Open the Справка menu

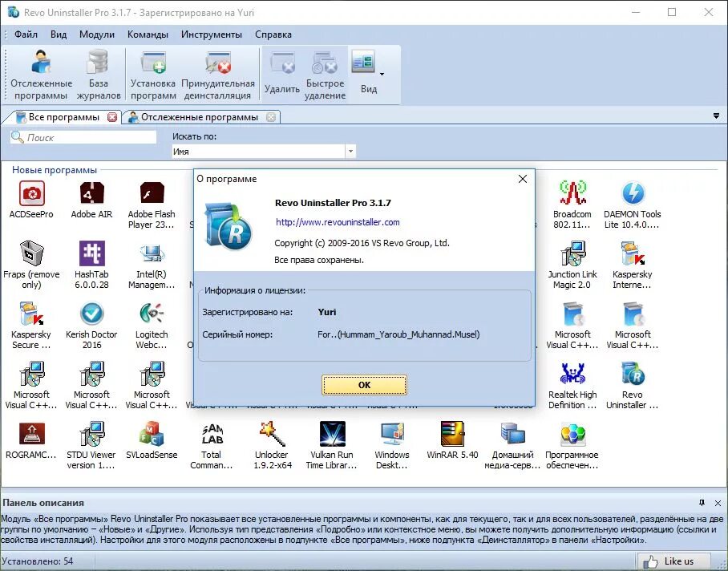(273, 34)
